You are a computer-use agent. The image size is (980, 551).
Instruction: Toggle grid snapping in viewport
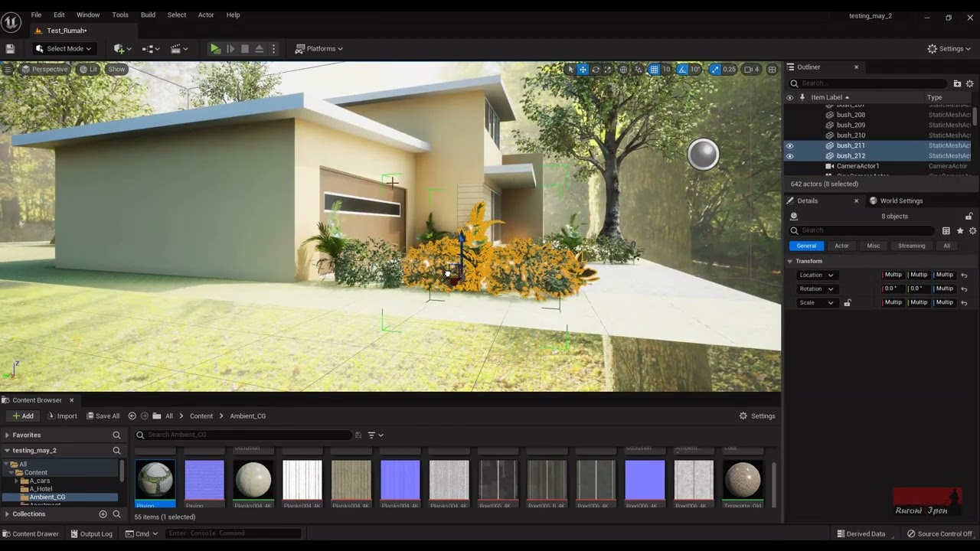[x=654, y=70]
